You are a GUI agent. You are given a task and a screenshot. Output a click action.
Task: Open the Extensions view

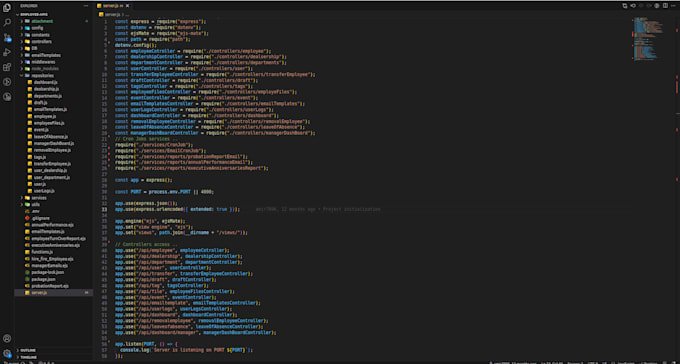[x=7, y=67]
